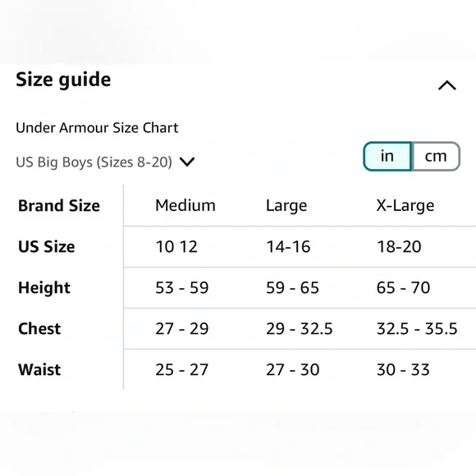Select X-Large US size 18-20 cell
Image resolution: width=476 pixels, height=476 pixels.
click(399, 246)
